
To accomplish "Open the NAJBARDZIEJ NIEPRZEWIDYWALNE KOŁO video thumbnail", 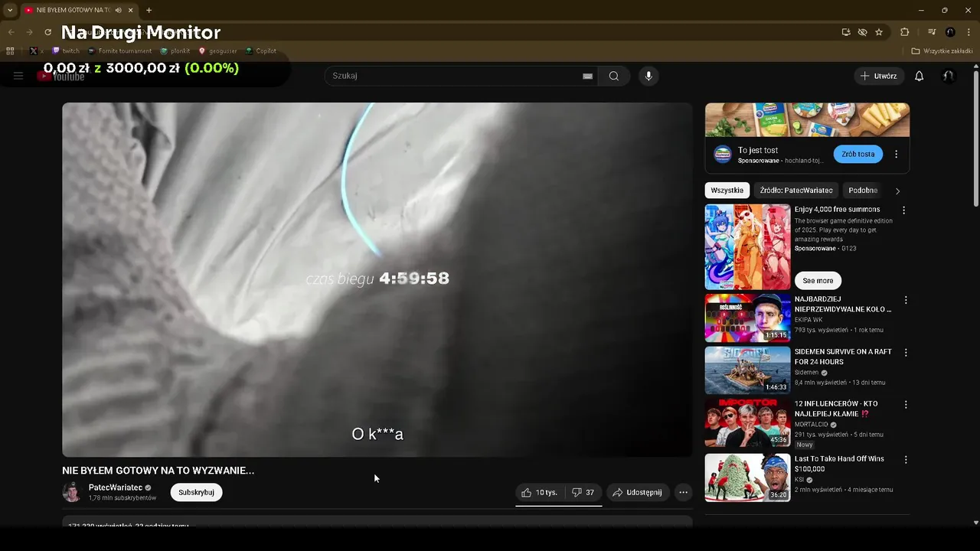I will pyautogui.click(x=747, y=318).
